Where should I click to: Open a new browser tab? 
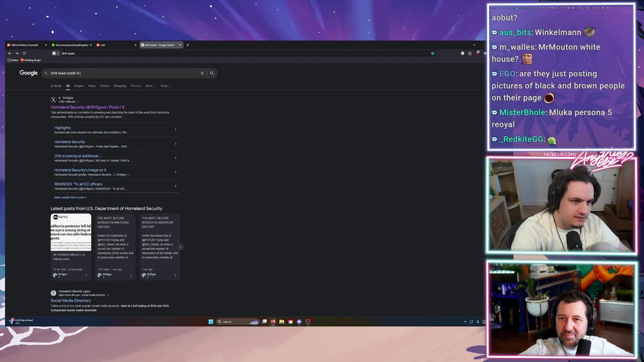click(x=188, y=45)
